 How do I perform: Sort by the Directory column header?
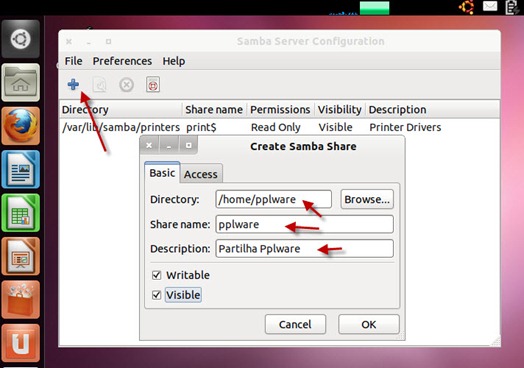pos(121,110)
